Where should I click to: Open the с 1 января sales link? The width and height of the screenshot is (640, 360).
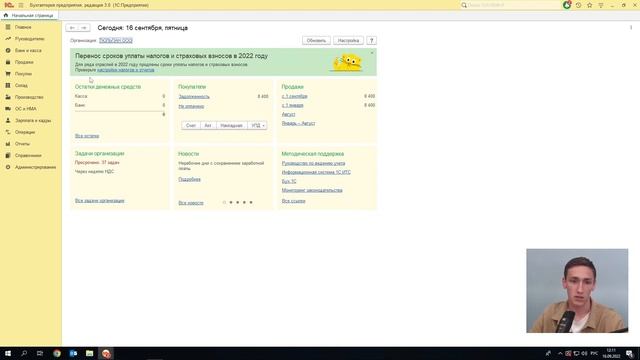pyautogui.click(x=292, y=105)
